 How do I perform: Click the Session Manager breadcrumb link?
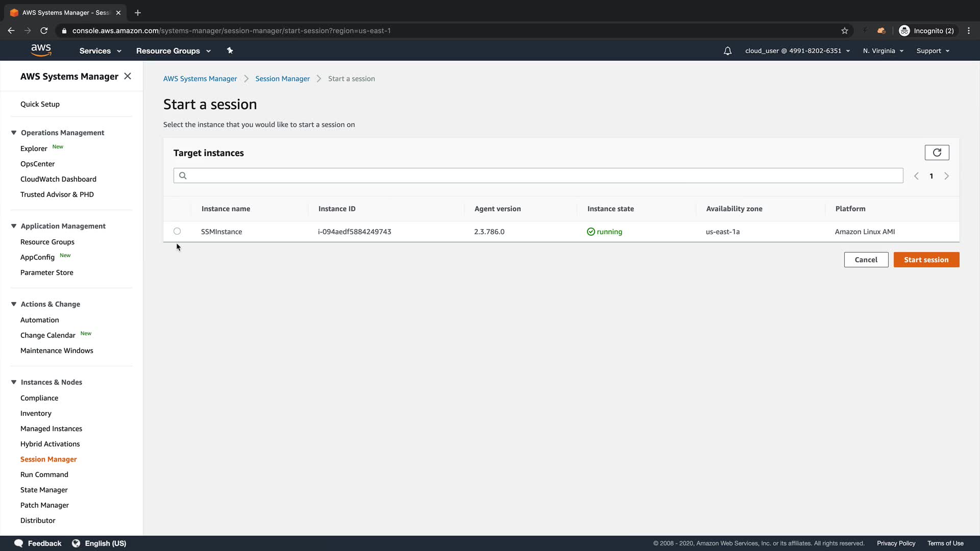coord(282,79)
